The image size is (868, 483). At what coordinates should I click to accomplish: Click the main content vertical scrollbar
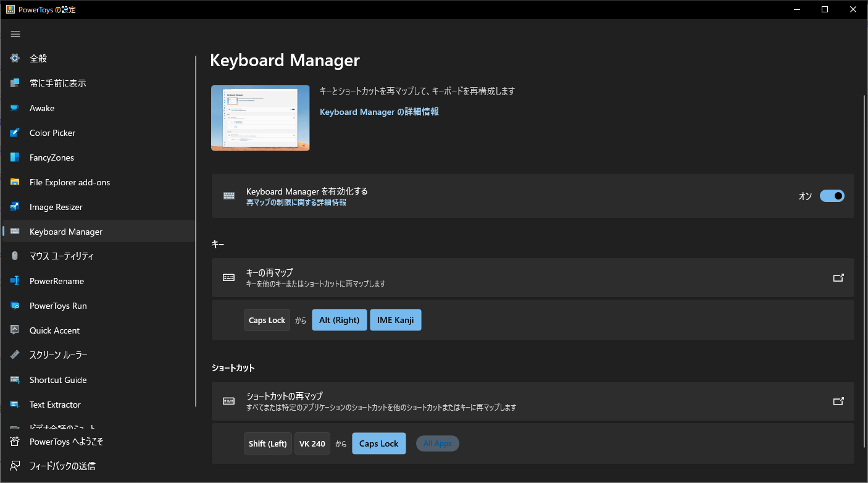pyautogui.click(x=864, y=272)
